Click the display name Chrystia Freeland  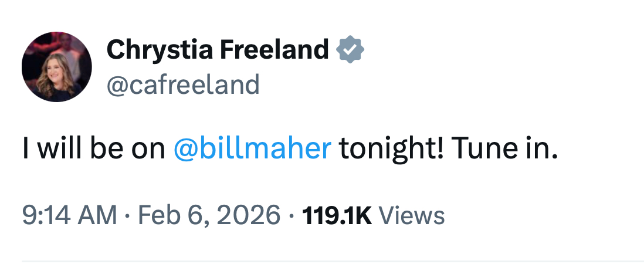click(218, 50)
